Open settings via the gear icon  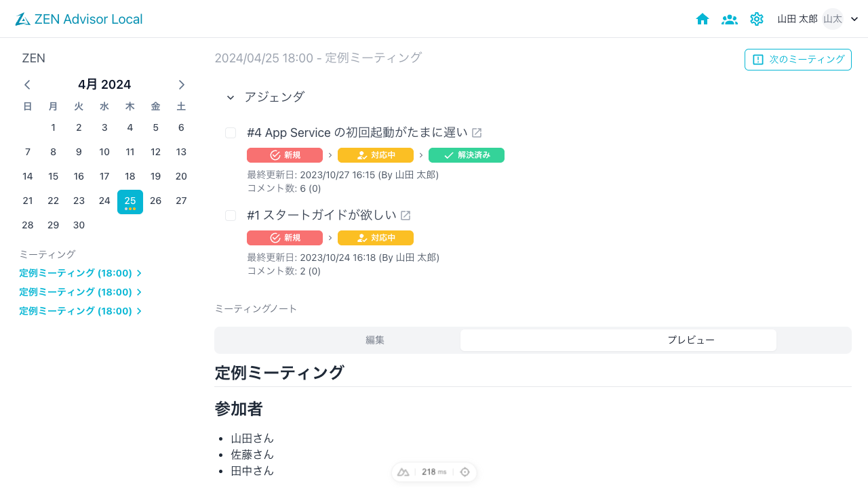[x=757, y=19]
